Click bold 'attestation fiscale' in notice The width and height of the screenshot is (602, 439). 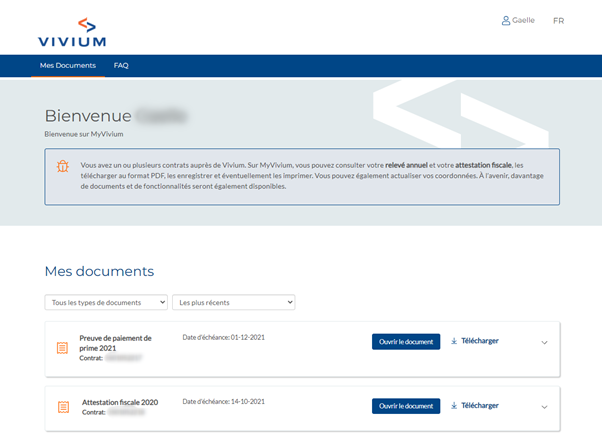(x=483, y=165)
